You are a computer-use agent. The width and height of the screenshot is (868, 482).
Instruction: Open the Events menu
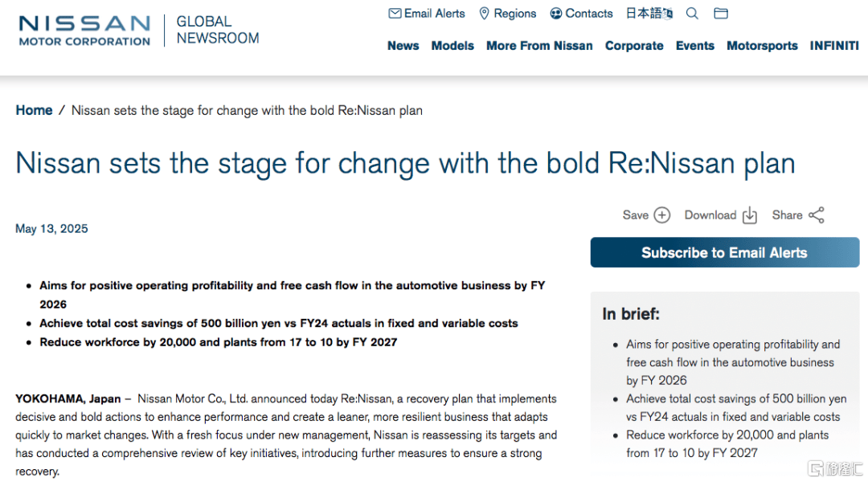(694, 46)
